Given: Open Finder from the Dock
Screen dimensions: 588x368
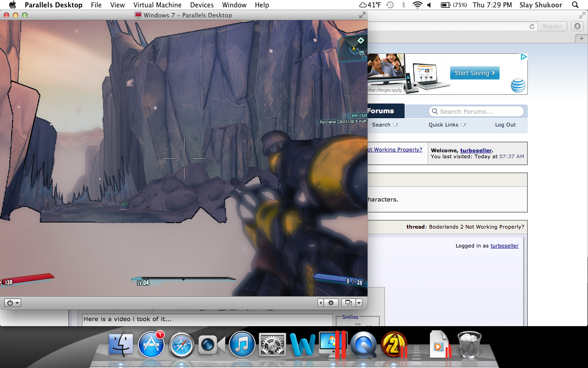Looking at the screenshot, I should 121,345.
